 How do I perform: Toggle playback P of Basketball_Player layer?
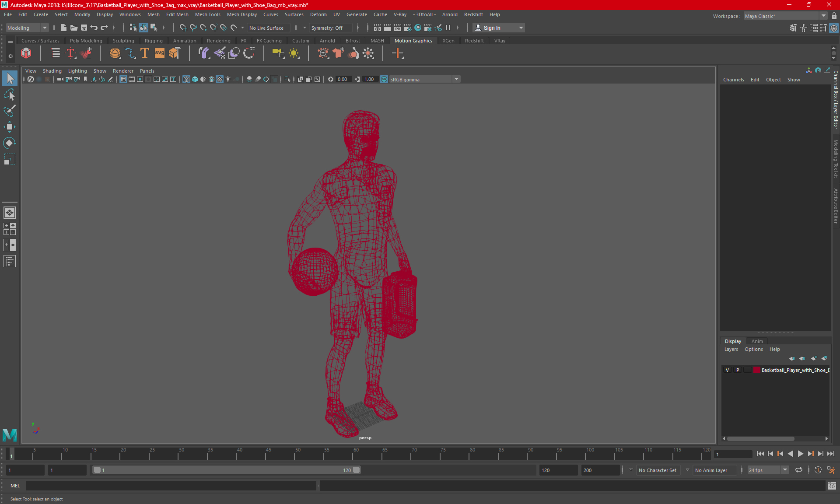click(x=738, y=370)
